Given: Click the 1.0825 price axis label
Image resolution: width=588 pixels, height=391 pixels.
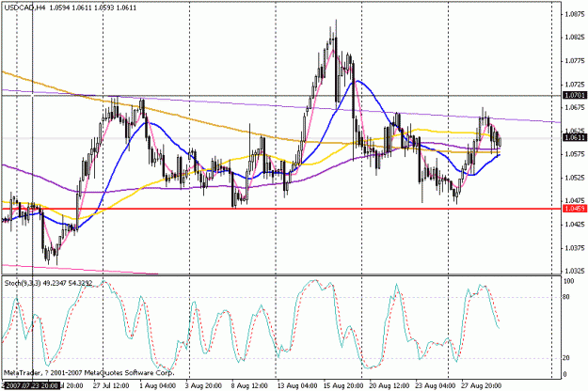Looking at the screenshot, I should tap(575, 37).
